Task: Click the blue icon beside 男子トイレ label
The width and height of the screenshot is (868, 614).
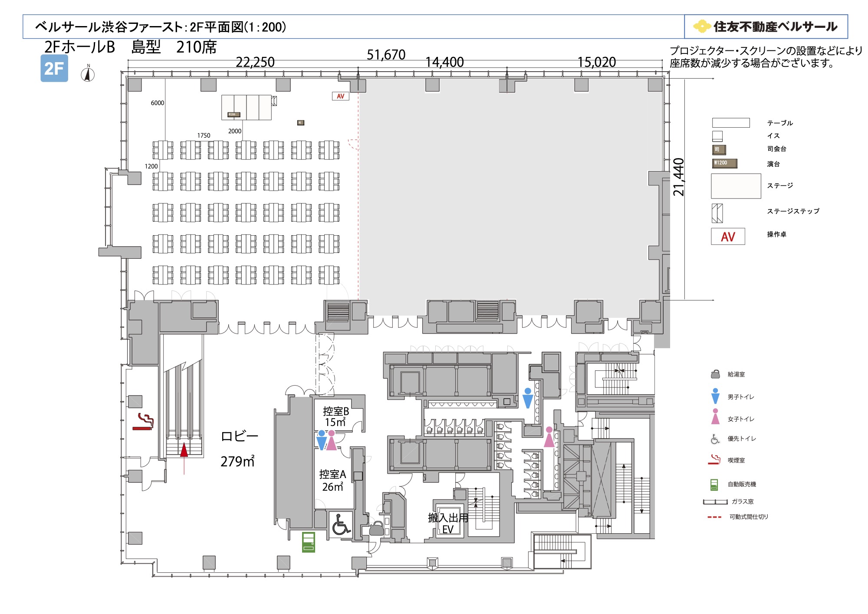Action: point(716,396)
